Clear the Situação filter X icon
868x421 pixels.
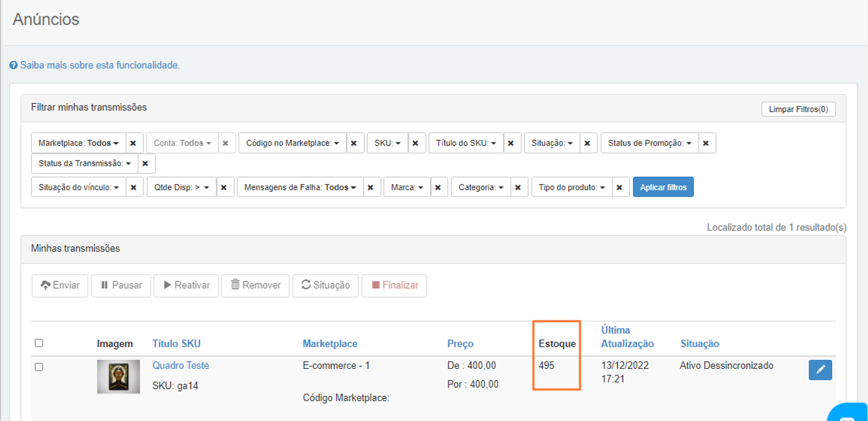click(x=588, y=143)
